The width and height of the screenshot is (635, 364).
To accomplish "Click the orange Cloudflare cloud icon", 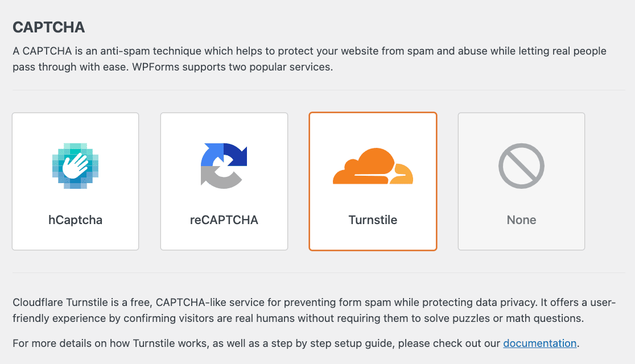I will pos(373,166).
